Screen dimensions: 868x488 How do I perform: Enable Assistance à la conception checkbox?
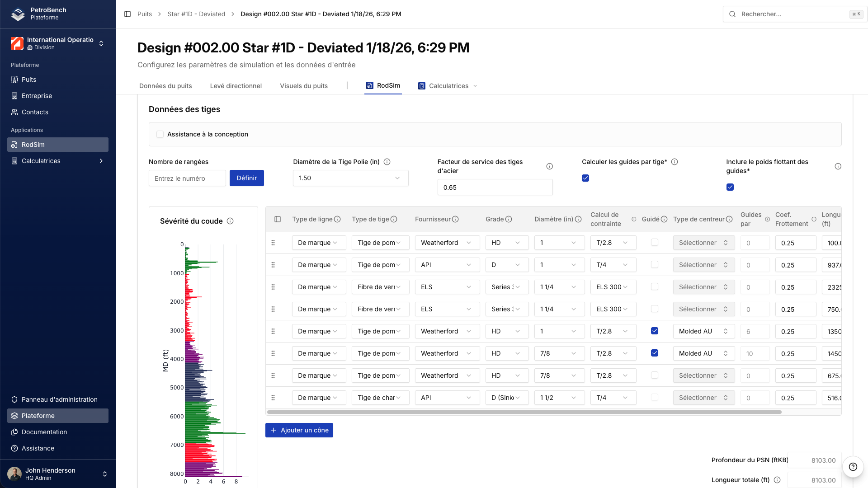click(x=160, y=134)
